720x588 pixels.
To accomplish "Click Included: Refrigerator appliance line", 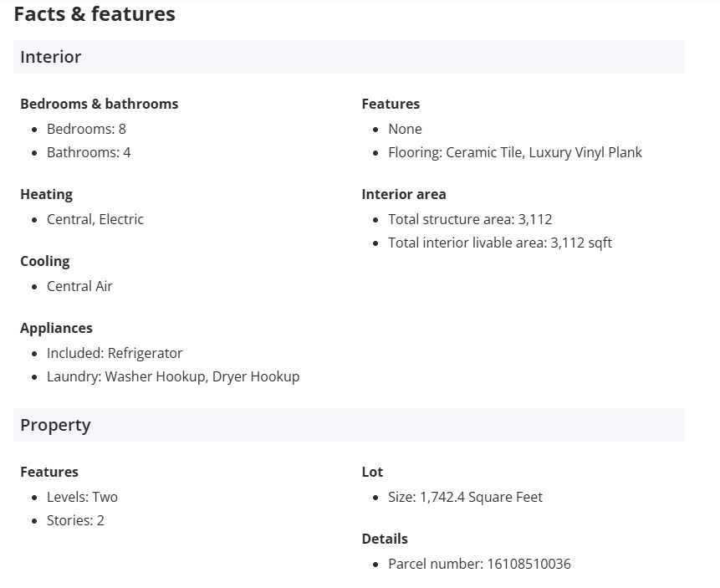I will pos(115,353).
